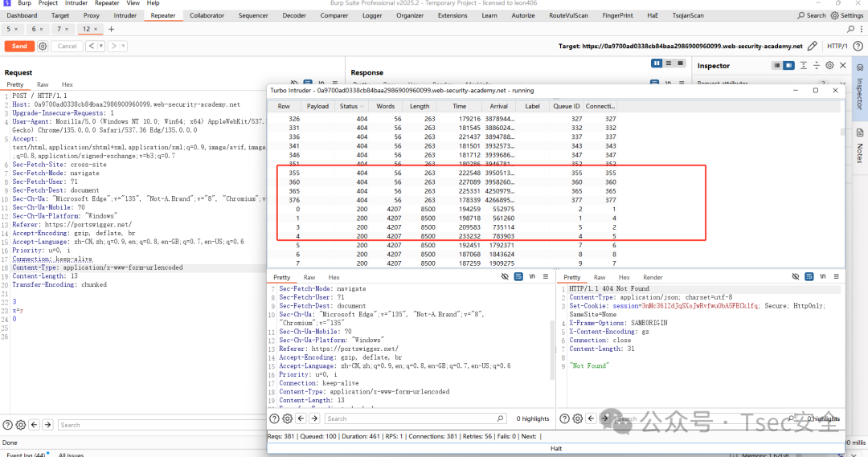Open help icon in Turbo Intruder request pane
The image size is (868, 457).
click(274, 418)
